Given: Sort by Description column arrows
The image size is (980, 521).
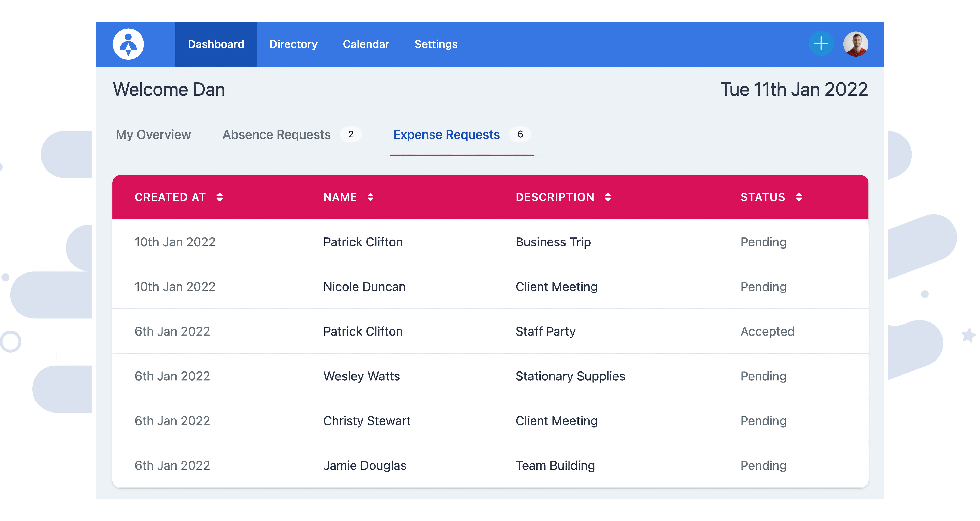Looking at the screenshot, I should pyautogui.click(x=608, y=197).
